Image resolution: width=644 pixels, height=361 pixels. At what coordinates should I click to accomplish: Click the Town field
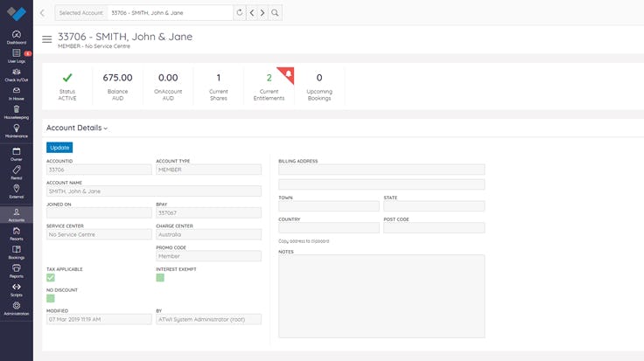(x=329, y=206)
